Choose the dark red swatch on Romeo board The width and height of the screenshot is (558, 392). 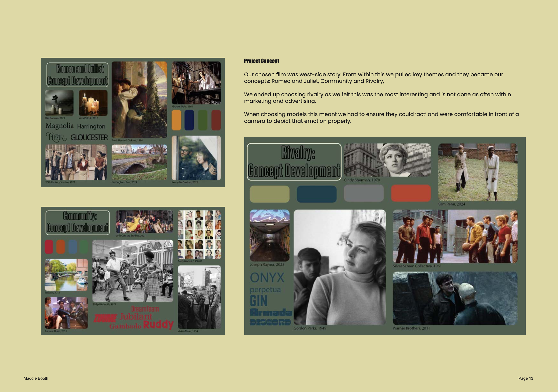tap(216, 120)
